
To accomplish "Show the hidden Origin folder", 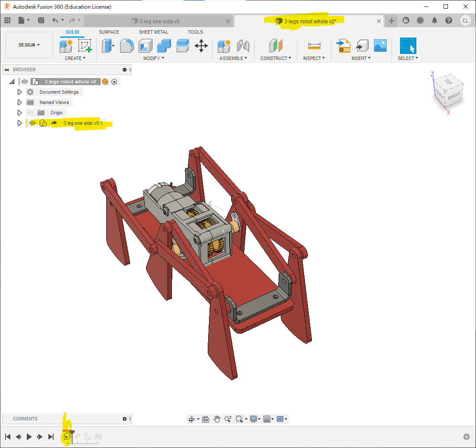I will click(30, 113).
